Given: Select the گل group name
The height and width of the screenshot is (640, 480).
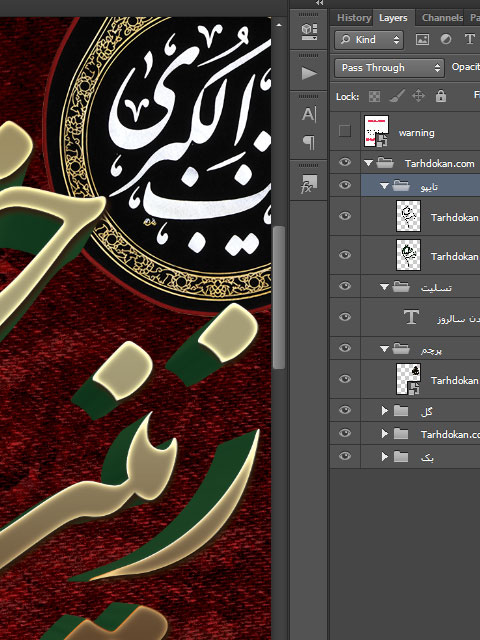Looking at the screenshot, I should pos(426,411).
